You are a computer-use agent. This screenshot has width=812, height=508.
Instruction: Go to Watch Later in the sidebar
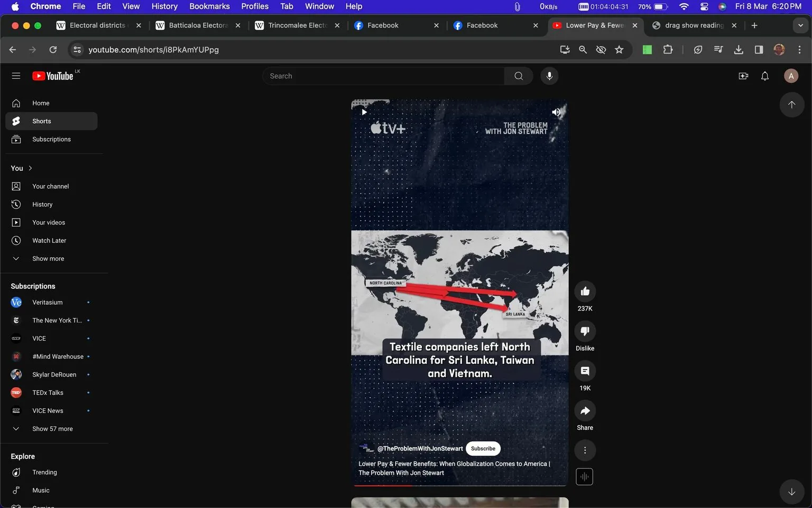point(49,240)
